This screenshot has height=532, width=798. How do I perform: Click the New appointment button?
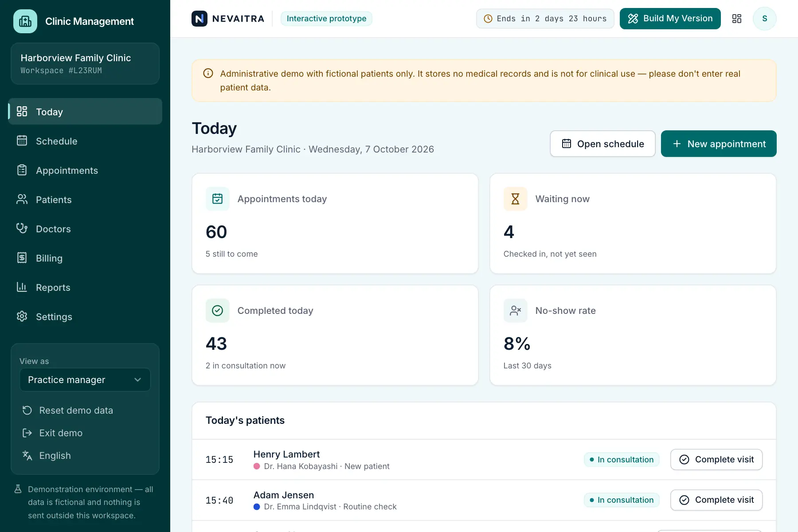click(x=719, y=144)
